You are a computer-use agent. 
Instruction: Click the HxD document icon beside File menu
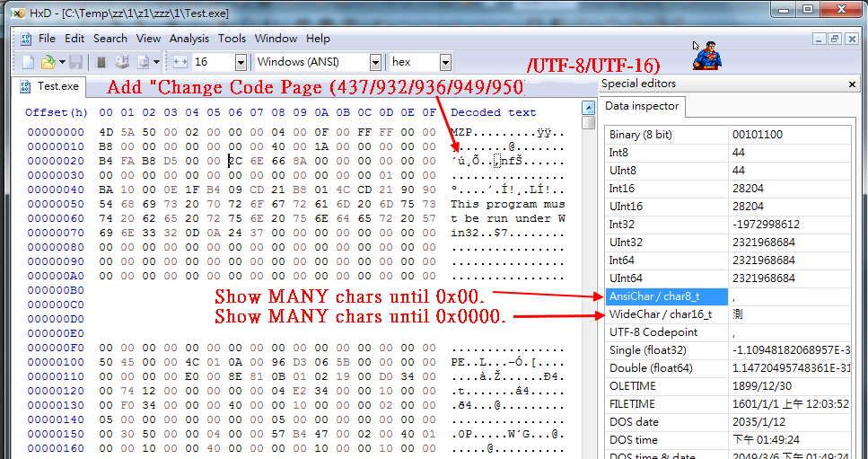[25, 39]
